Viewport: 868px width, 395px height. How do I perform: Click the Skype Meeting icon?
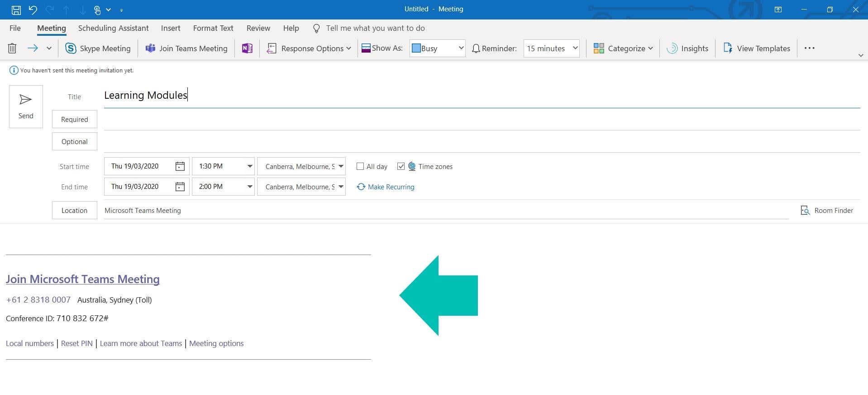point(71,48)
